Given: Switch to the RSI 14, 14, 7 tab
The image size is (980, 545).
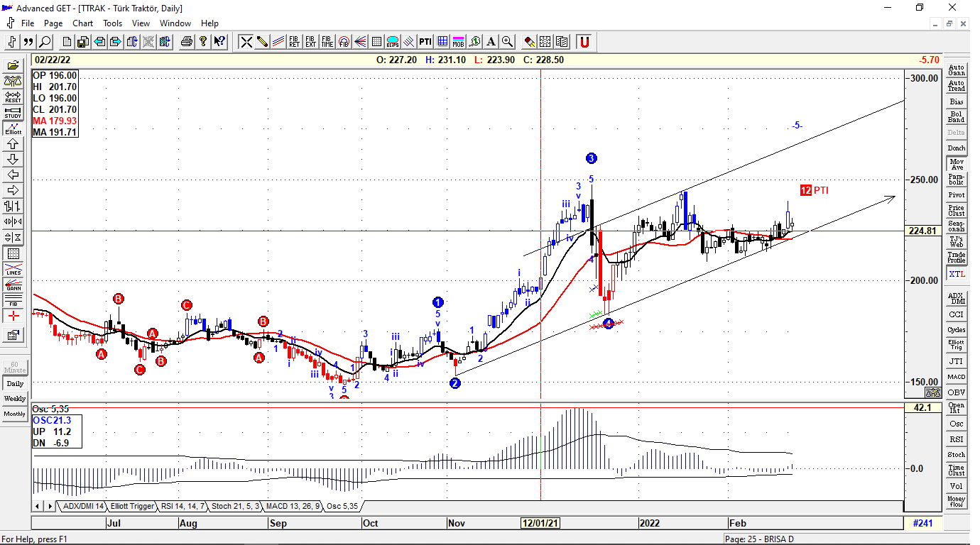Looking at the screenshot, I should (183, 506).
